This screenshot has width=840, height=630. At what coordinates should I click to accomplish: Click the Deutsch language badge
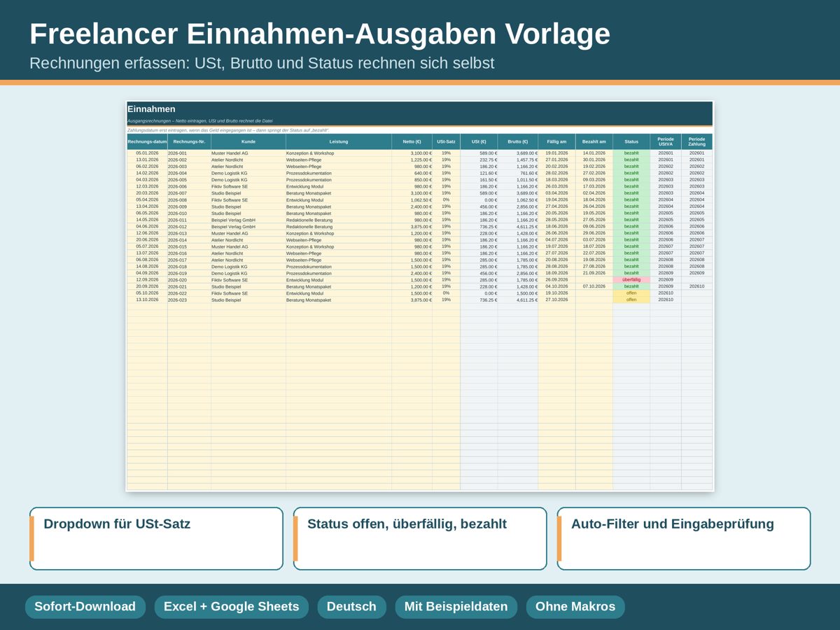pos(351,607)
